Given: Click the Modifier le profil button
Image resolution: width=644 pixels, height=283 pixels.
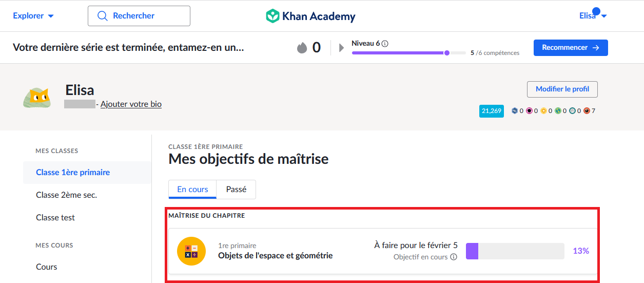Looking at the screenshot, I should tap(562, 89).
